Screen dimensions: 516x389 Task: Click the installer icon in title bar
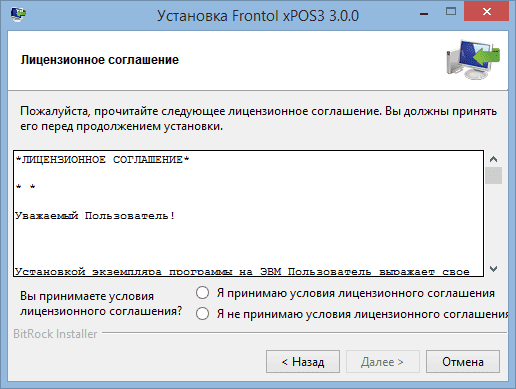point(18,14)
